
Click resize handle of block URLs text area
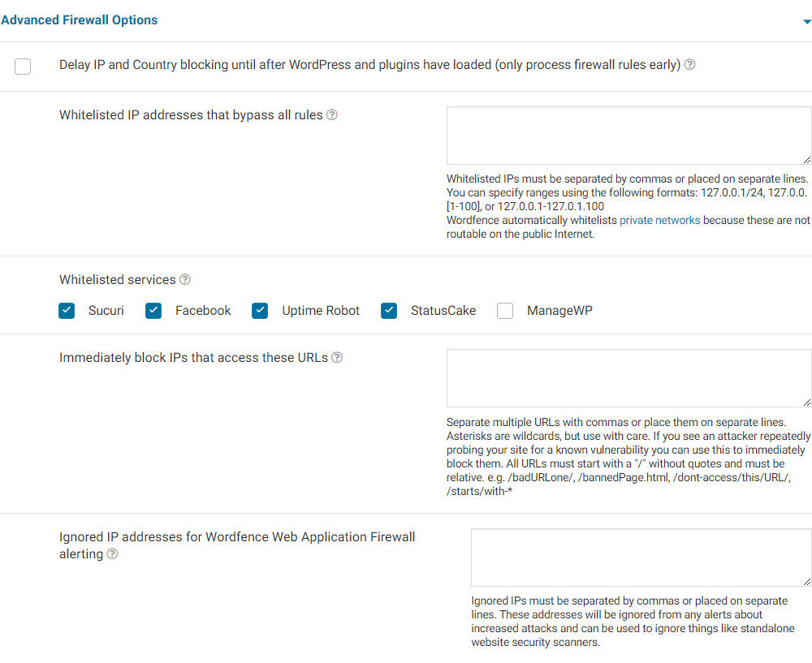click(x=807, y=403)
